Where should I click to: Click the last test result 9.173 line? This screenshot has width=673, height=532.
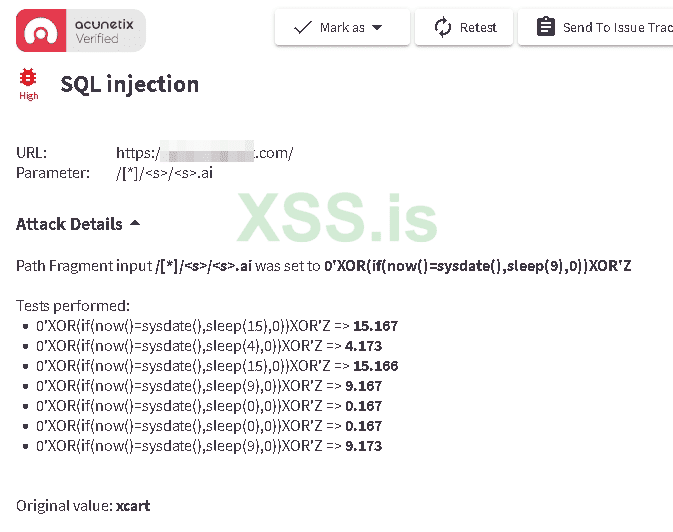tap(208, 446)
